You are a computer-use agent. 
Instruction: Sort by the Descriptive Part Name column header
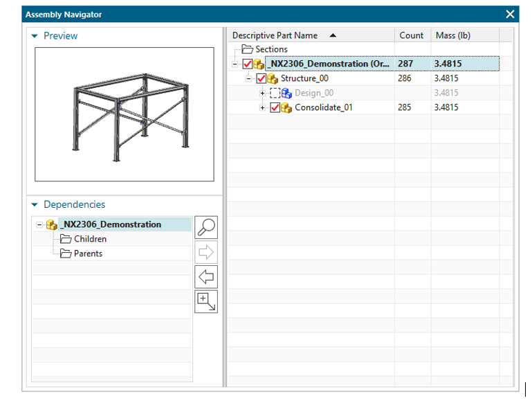click(x=275, y=35)
